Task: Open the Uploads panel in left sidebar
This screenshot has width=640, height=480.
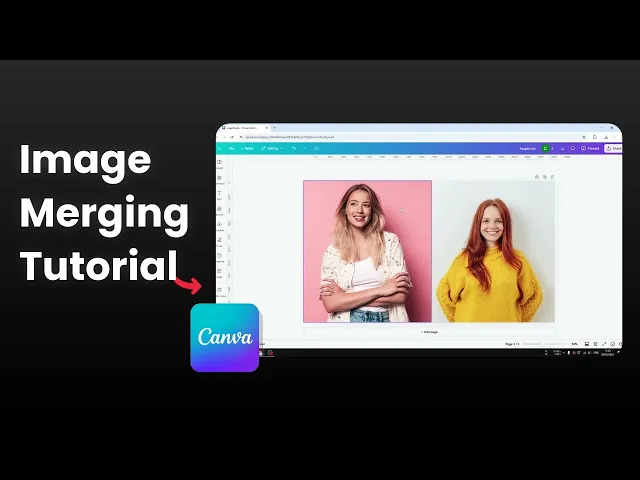Action: (x=220, y=226)
